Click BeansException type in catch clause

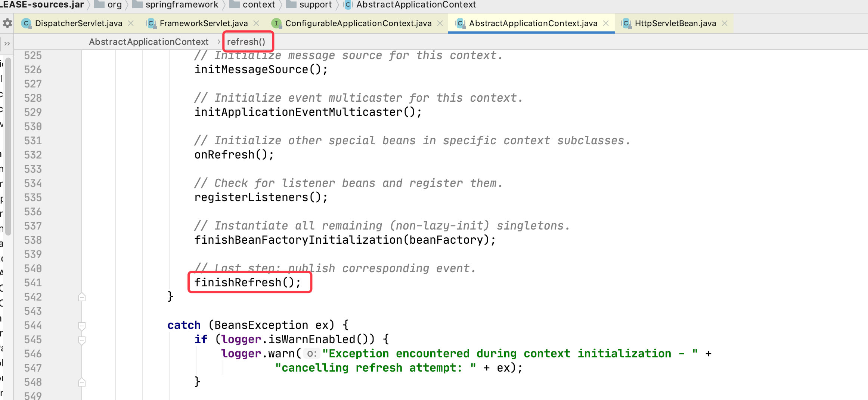pos(261,325)
